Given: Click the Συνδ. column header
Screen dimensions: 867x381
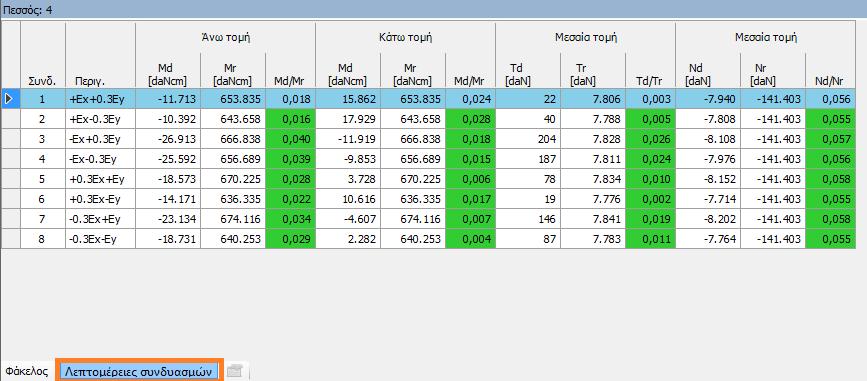Looking at the screenshot, I should (x=43, y=82).
